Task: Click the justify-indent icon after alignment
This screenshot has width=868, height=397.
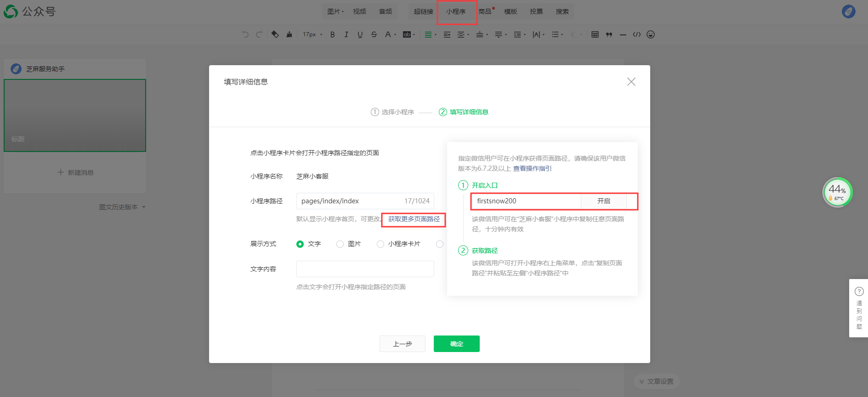Action: (x=447, y=34)
